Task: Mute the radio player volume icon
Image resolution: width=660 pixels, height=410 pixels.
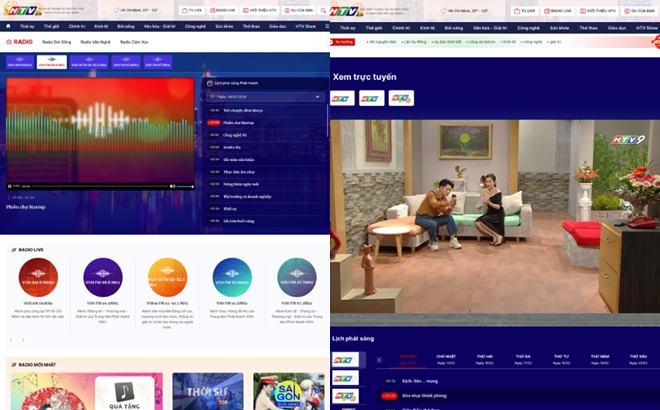Action: [x=172, y=186]
